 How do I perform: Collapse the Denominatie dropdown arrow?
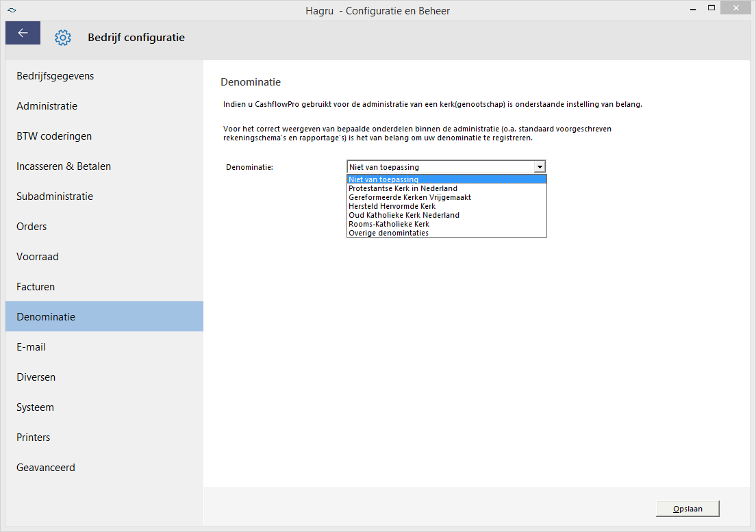(x=540, y=167)
